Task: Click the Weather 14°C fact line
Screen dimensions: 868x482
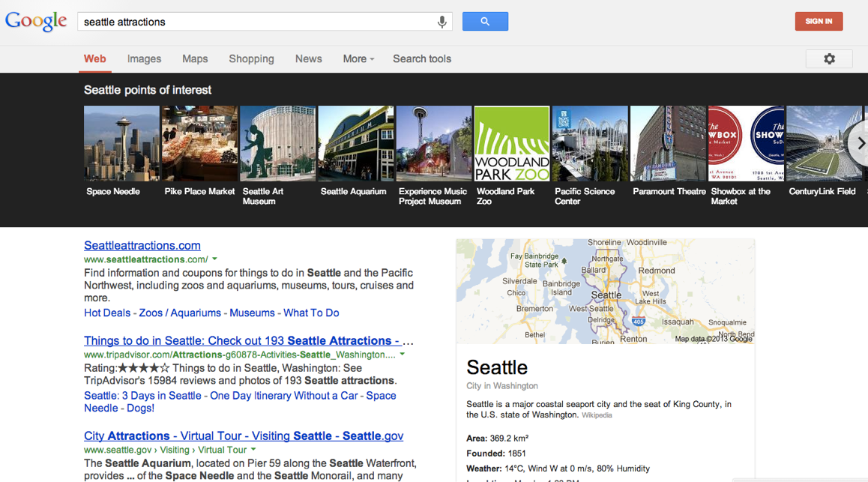Action: click(x=558, y=469)
